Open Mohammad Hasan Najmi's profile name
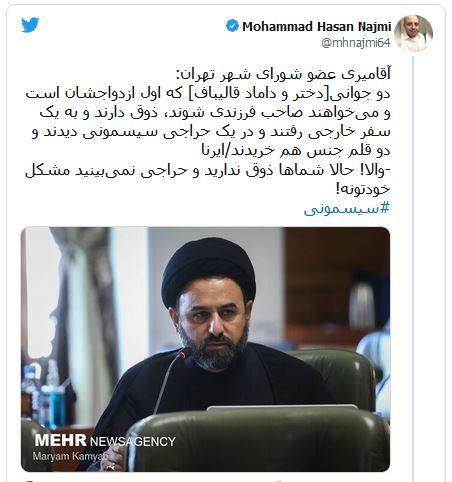 (x=316, y=26)
